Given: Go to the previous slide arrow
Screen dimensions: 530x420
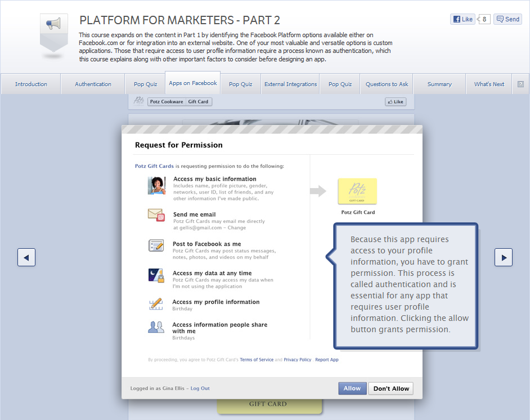Looking at the screenshot, I should click(x=26, y=258).
